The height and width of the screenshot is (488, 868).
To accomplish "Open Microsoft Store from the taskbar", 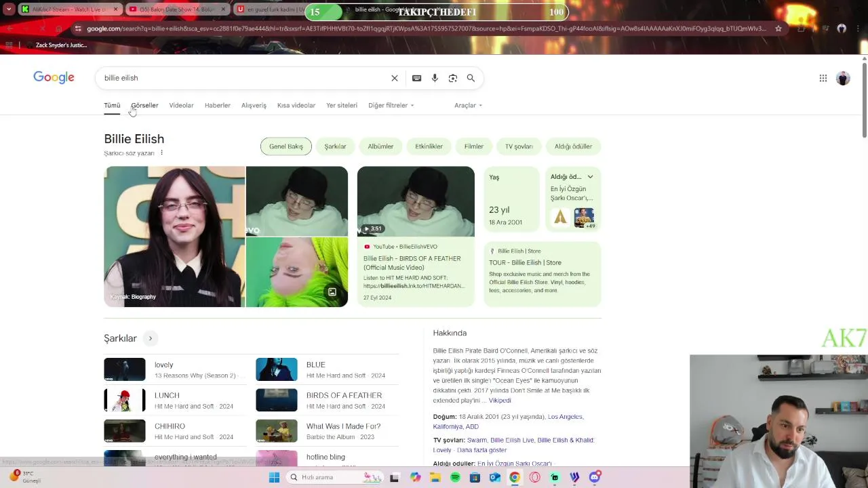I will coord(475,477).
